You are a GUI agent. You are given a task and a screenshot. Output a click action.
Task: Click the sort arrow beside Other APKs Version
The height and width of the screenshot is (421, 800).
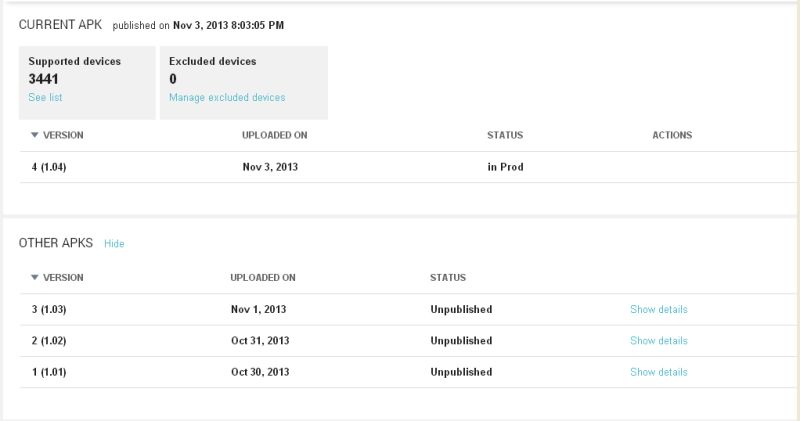(x=34, y=277)
